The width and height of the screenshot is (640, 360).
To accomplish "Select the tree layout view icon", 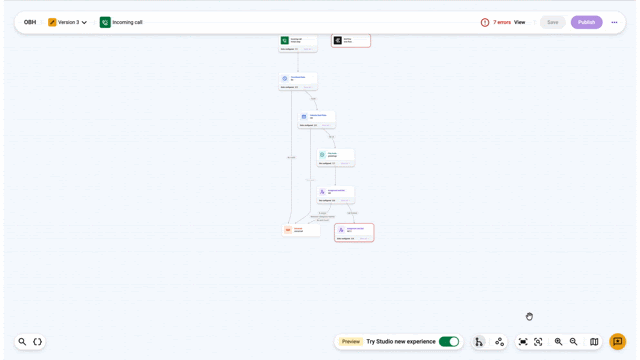I will (x=479, y=342).
